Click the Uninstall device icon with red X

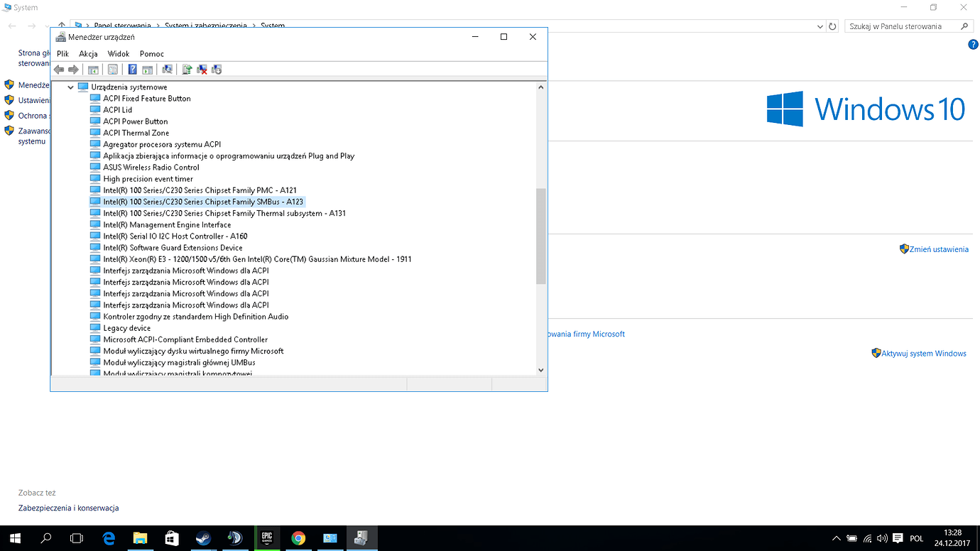[x=201, y=69]
